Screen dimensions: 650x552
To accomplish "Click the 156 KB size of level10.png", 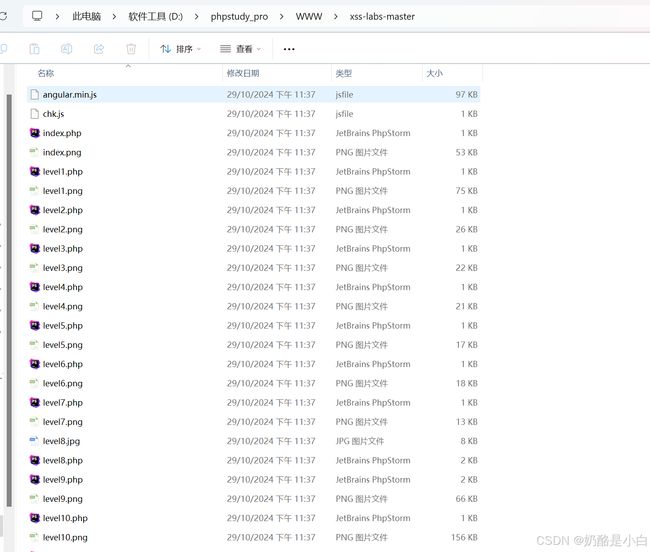I will pos(464,537).
